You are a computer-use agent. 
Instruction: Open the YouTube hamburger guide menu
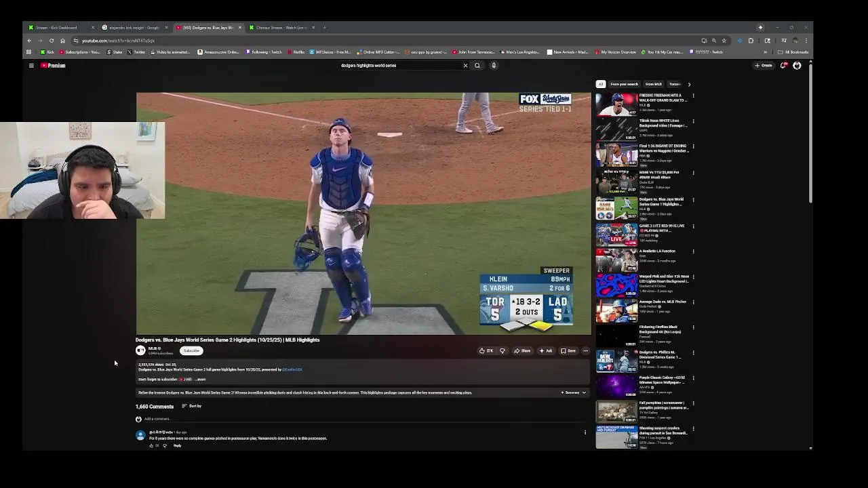[x=31, y=66]
